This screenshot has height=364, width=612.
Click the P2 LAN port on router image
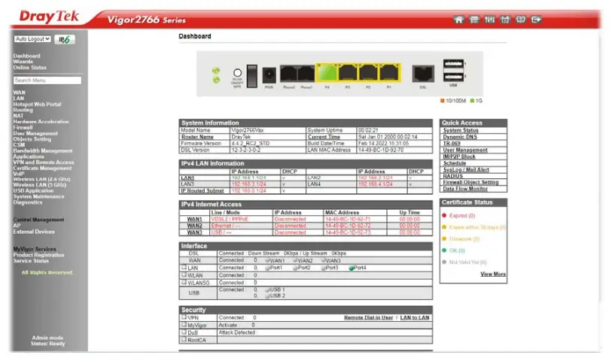pos(368,72)
